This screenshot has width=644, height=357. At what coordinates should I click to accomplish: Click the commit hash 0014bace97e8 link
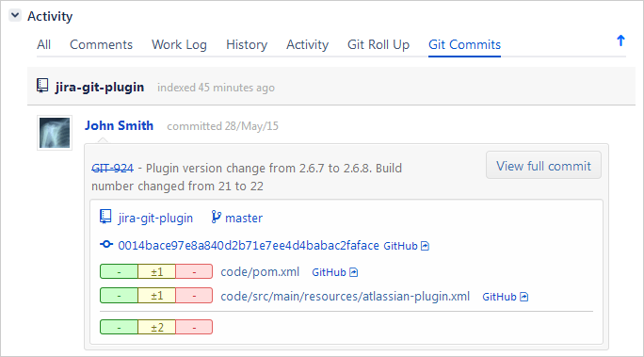point(249,245)
